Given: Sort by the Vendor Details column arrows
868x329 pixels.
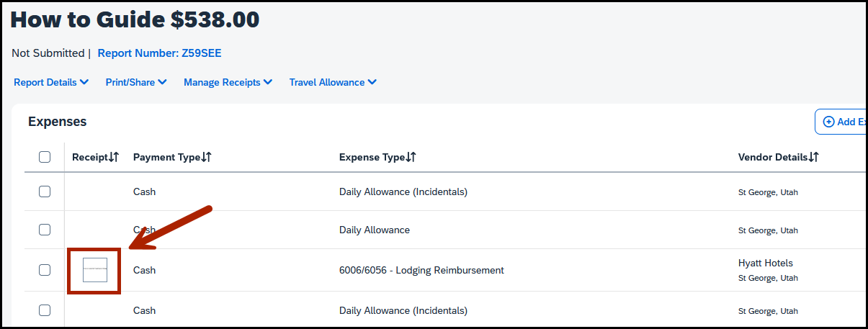Looking at the screenshot, I should coord(814,157).
